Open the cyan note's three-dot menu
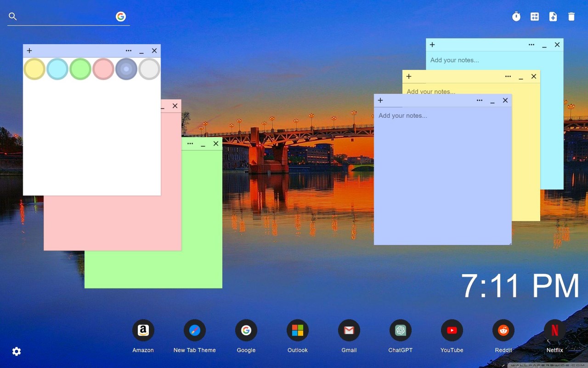This screenshot has width=588, height=368. click(531, 45)
